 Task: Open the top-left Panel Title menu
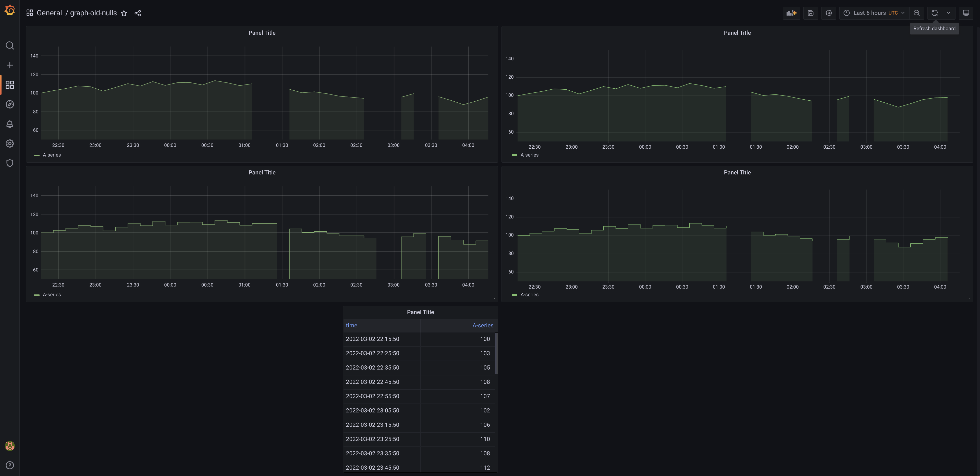point(262,33)
